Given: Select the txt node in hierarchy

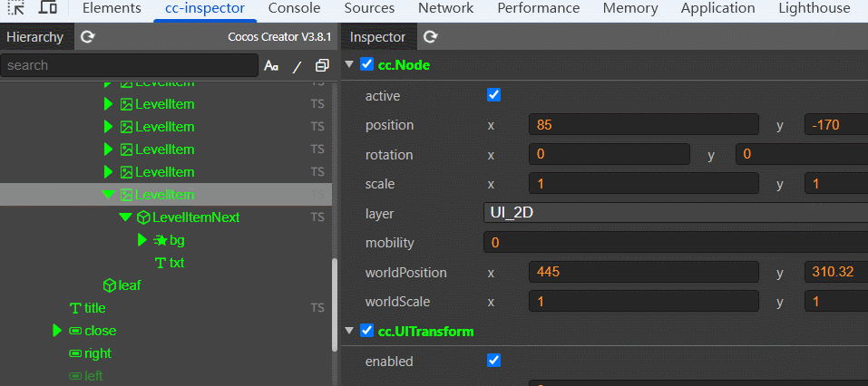Looking at the screenshot, I should [x=177, y=263].
